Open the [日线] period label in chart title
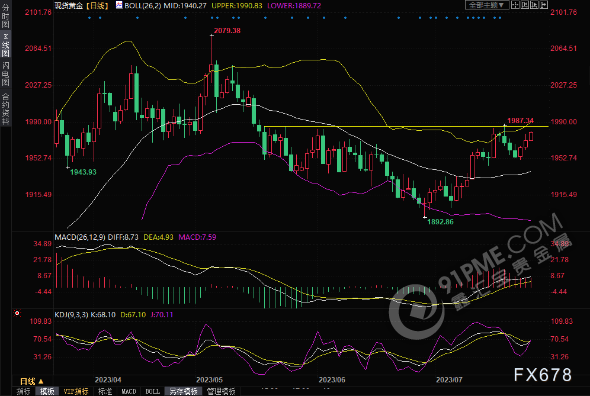The height and width of the screenshot is (396, 590). [x=97, y=5]
